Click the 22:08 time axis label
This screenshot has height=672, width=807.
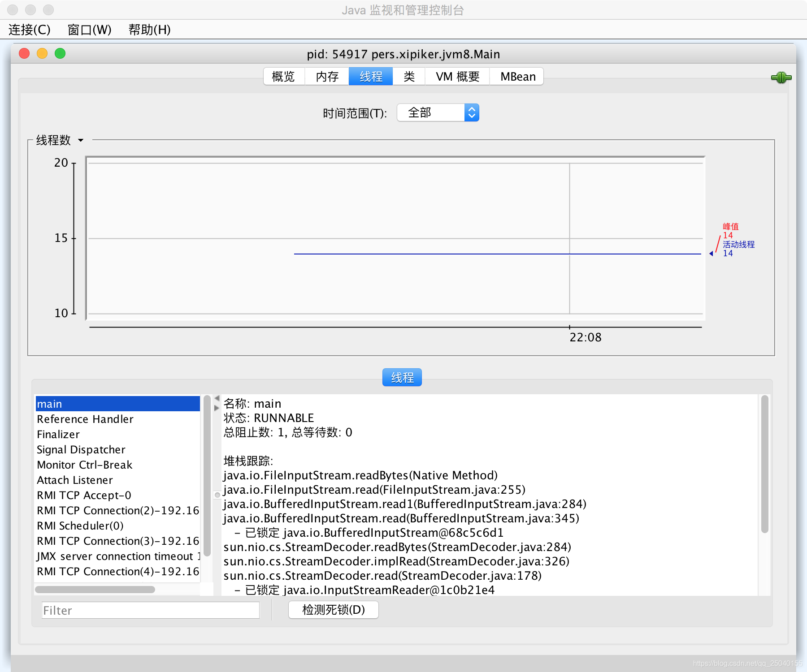pyautogui.click(x=586, y=337)
